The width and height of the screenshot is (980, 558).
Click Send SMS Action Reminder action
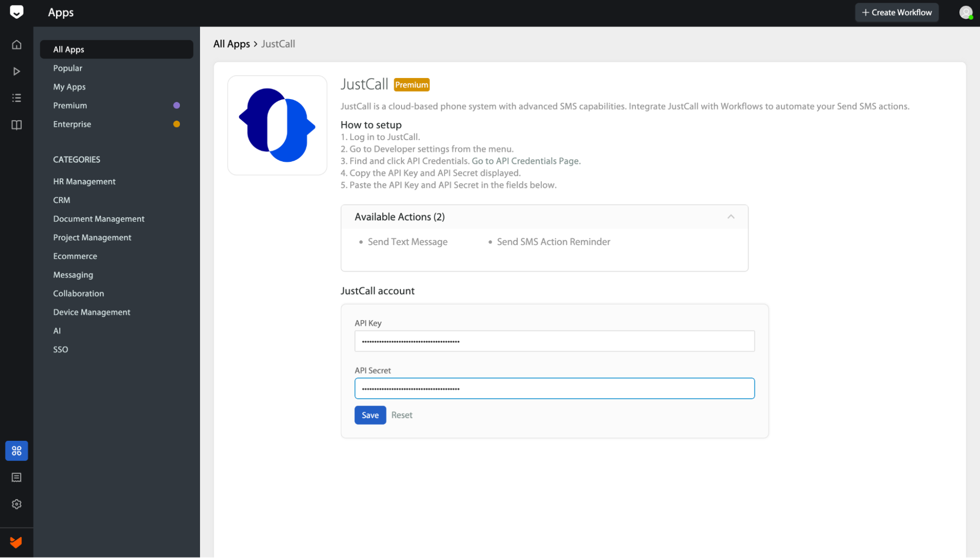[x=553, y=242]
